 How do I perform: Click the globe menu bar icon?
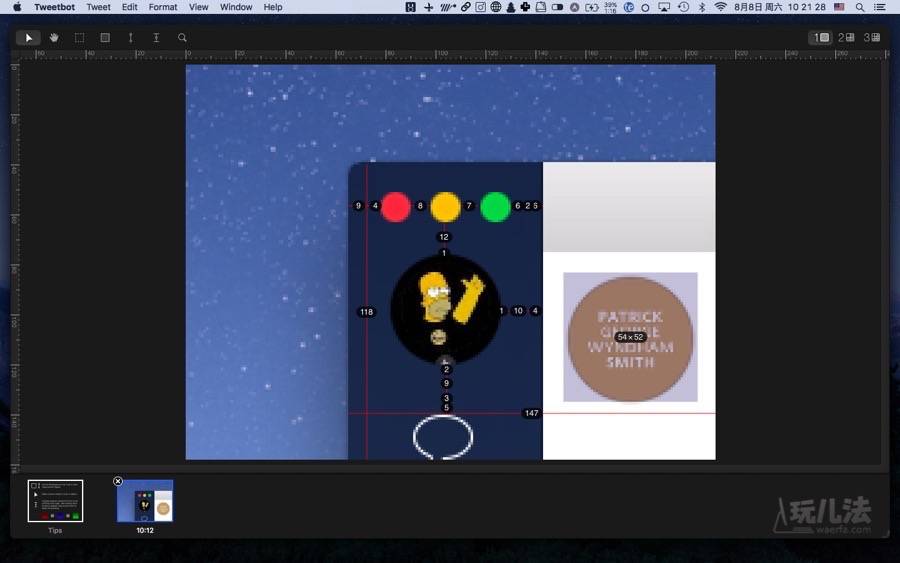coord(495,7)
